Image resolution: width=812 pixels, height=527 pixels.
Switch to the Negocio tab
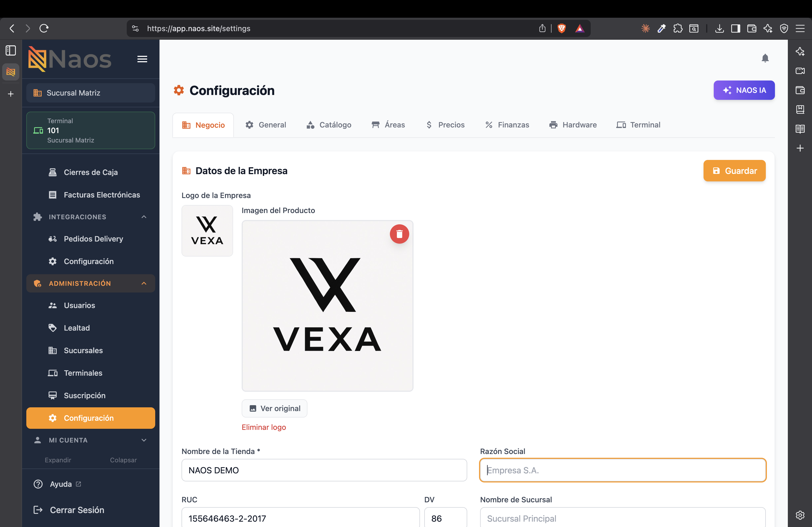pos(203,125)
